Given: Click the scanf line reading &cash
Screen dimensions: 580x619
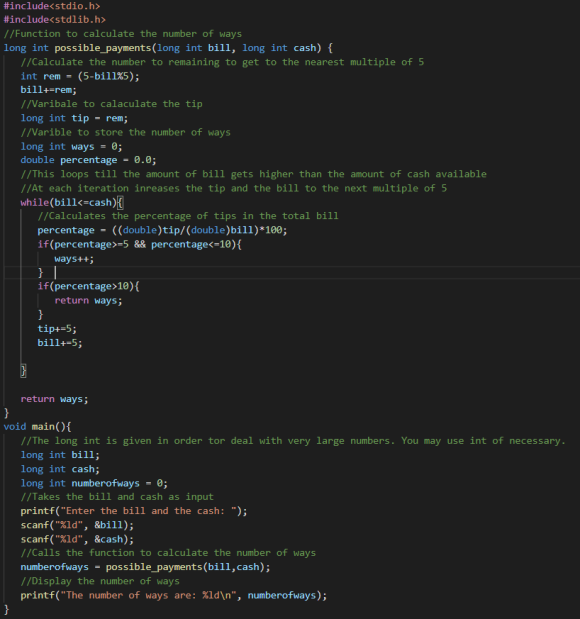Looking at the screenshot, I should (77, 539).
